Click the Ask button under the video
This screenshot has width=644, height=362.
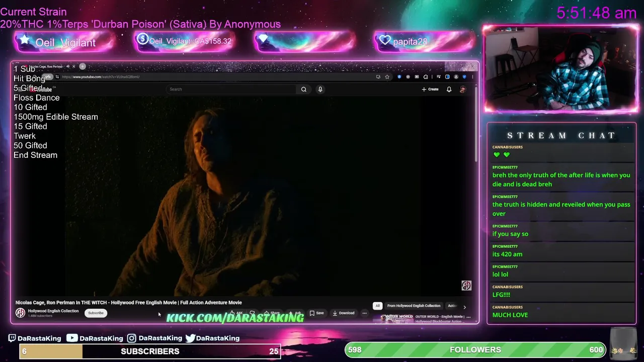[295, 313]
